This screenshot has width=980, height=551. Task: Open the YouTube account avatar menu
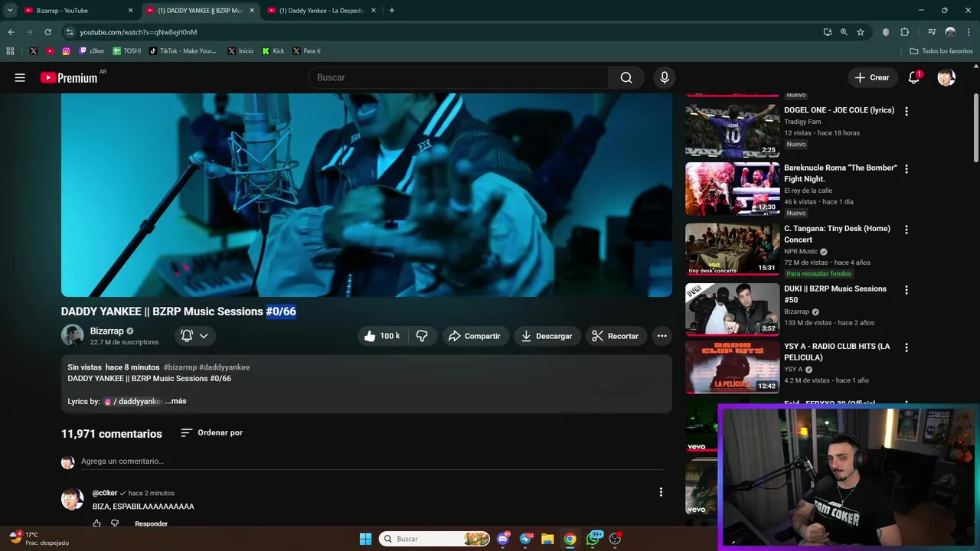[x=946, y=77]
